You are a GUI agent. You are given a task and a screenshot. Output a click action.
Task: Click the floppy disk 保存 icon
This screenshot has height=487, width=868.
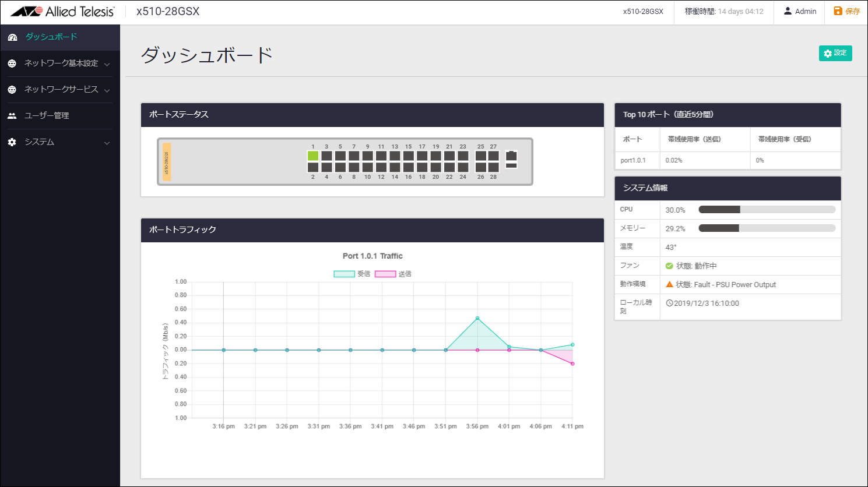pos(838,11)
